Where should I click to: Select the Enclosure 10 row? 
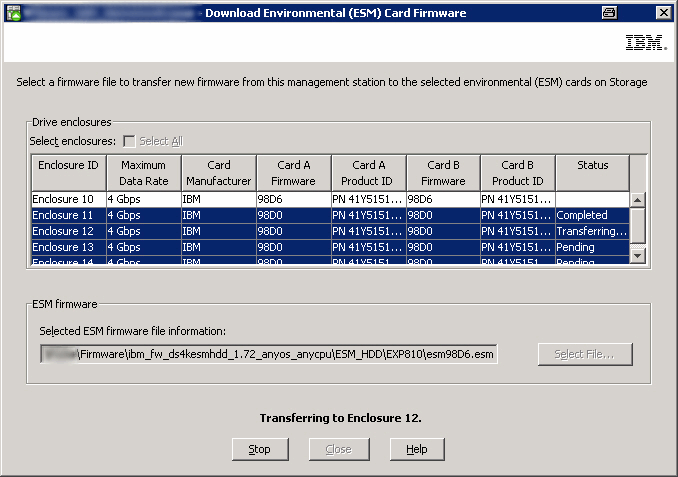[x=68, y=199]
